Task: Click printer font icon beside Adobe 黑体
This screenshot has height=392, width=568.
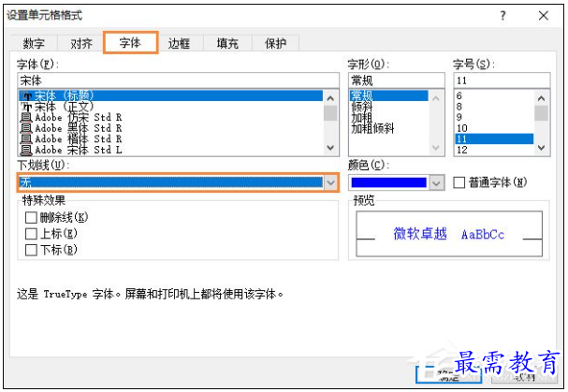Action: pyautogui.click(x=26, y=128)
